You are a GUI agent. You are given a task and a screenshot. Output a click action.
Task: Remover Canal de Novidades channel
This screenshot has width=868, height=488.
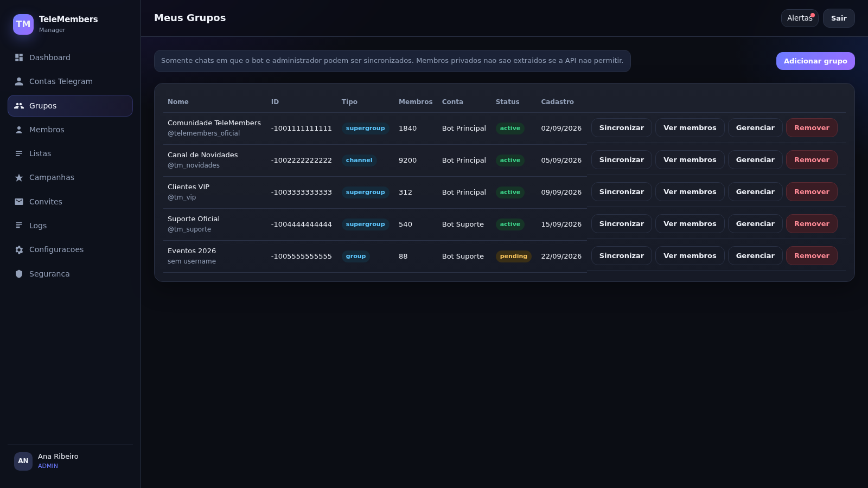click(x=812, y=160)
